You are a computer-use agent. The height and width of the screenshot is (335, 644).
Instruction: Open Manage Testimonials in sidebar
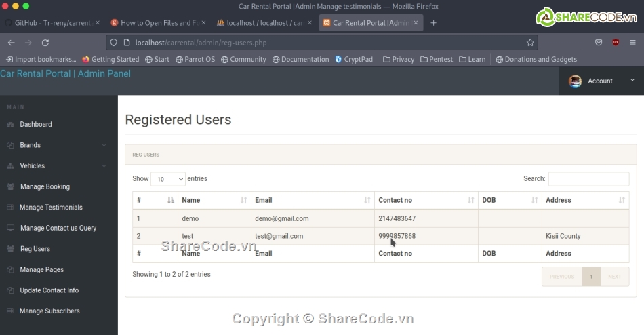pyautogui.click(x=51, y=208)
